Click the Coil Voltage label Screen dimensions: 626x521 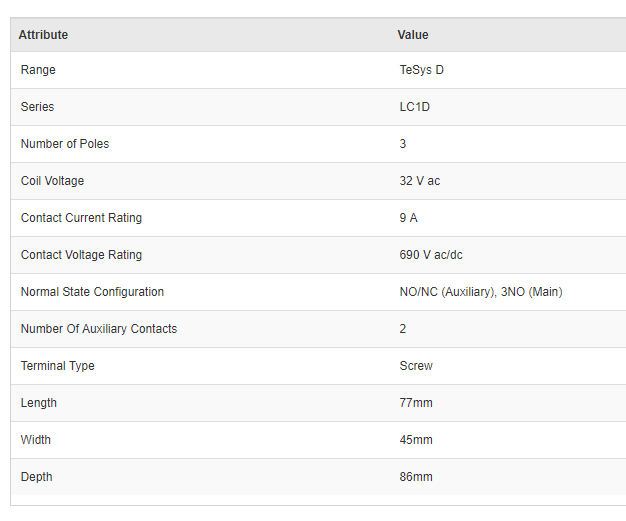pos(52,181)
